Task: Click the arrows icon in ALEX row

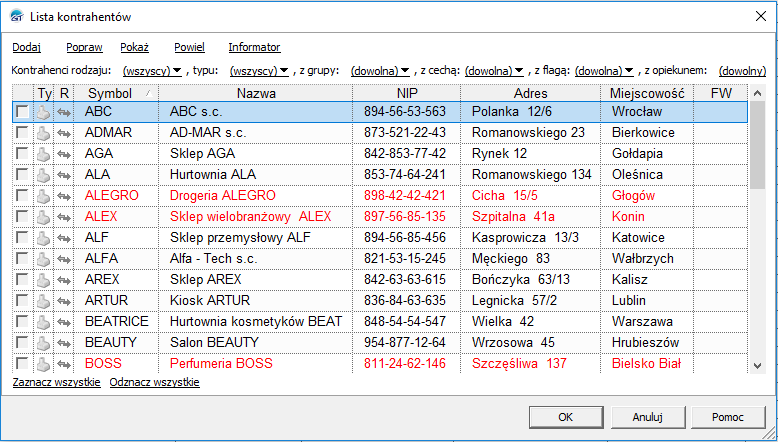Action: pos(64,217)
